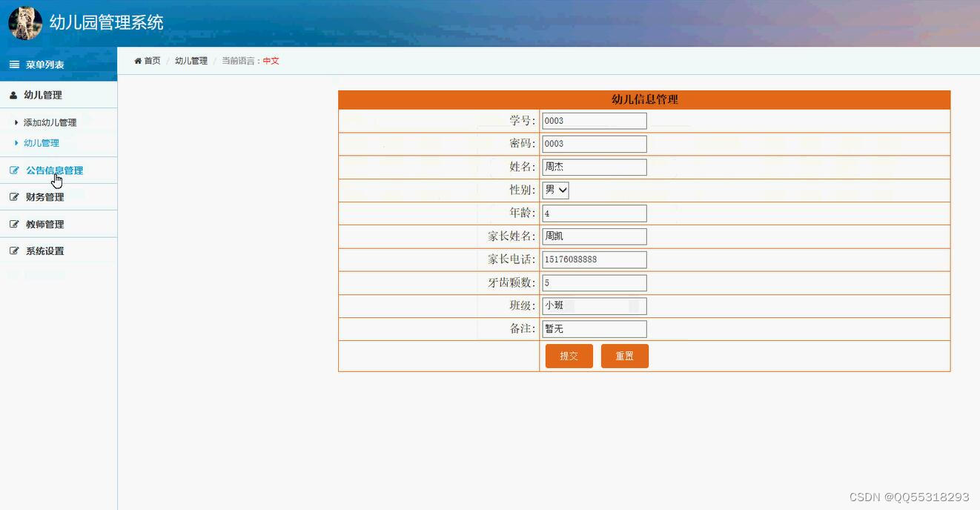Click the 家长电话: label

pos(511,259)
